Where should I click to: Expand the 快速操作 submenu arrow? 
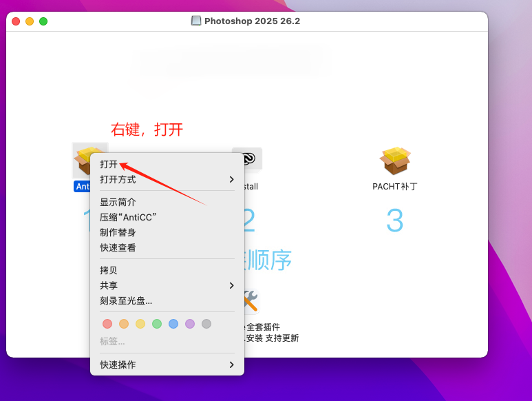(231, 364)
